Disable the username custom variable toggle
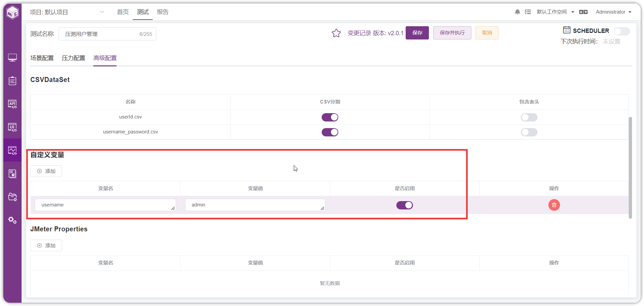Viewport: 644px width, 306px height. point(405,205)
